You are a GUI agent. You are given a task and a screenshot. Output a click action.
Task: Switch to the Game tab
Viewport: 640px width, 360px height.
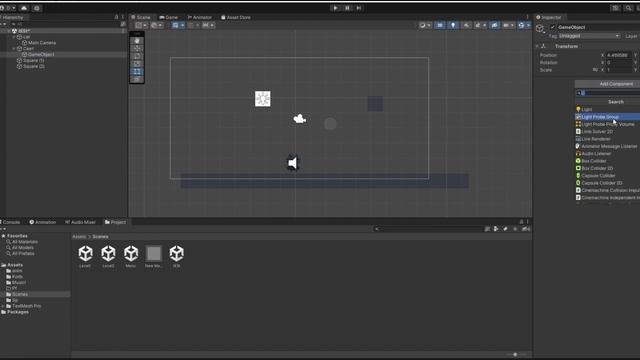[x=169, y=17]
